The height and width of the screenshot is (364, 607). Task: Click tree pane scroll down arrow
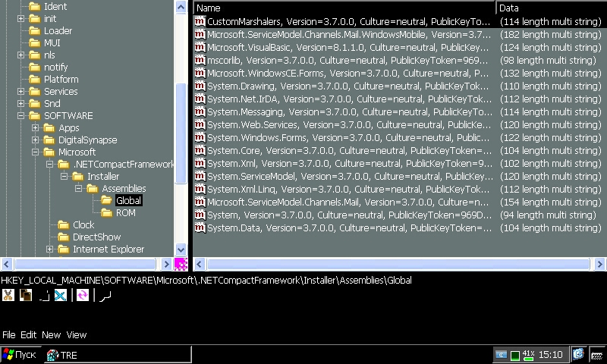pos(181,249)
